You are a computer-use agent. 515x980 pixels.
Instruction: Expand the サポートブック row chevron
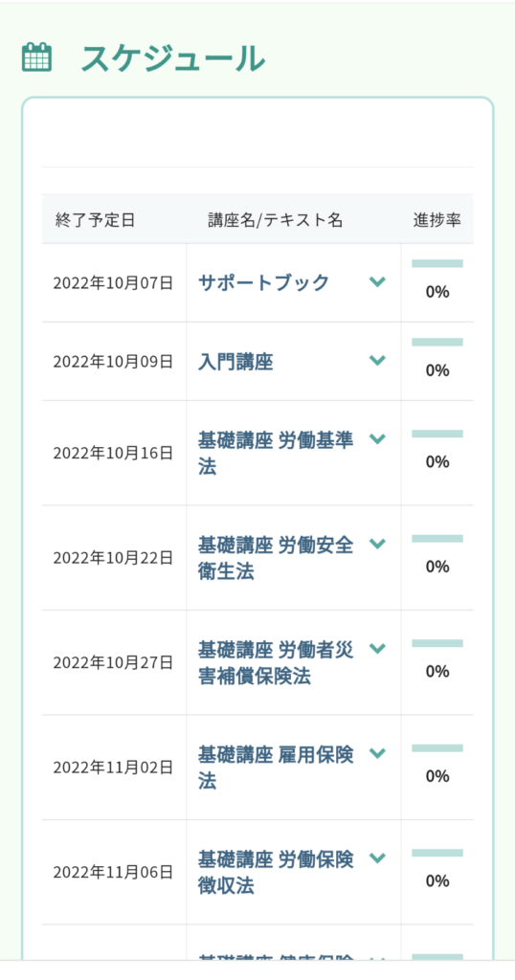pos(377,282)
